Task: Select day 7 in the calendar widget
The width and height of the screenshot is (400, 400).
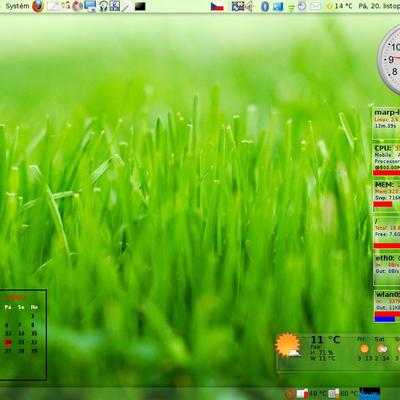Action: tap(20, 325)
